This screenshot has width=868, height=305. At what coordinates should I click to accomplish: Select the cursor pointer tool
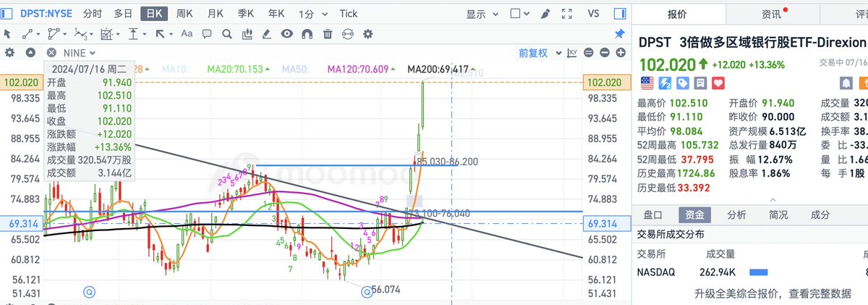click(7, 33)
